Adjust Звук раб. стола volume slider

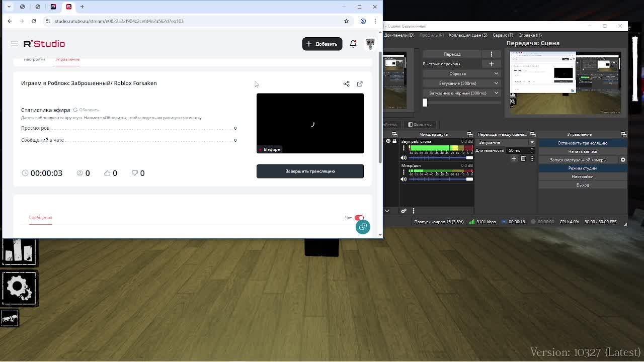(441, 158)
